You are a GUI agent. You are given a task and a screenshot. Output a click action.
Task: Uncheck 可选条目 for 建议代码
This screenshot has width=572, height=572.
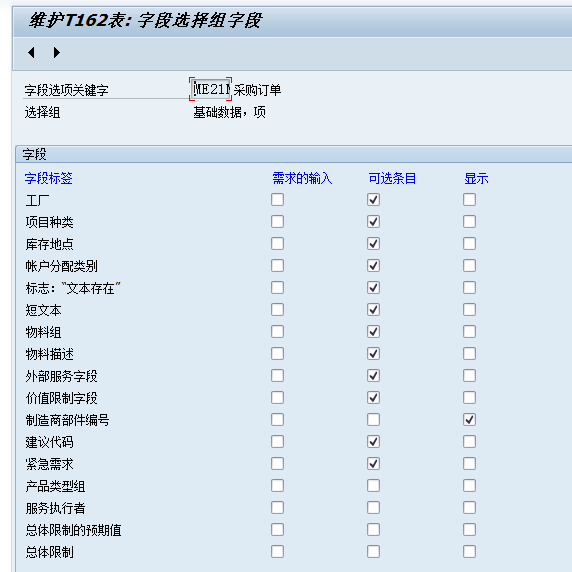point(373,442)
